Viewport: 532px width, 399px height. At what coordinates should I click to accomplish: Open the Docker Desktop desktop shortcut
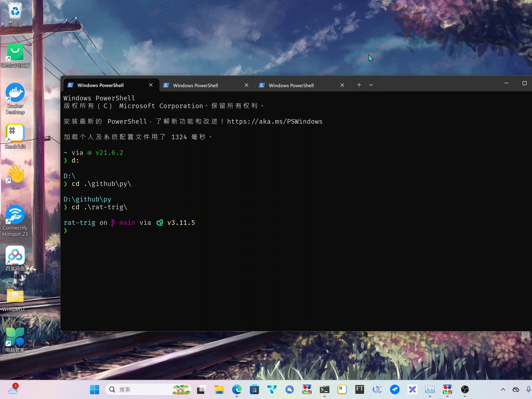pos(15,93)
